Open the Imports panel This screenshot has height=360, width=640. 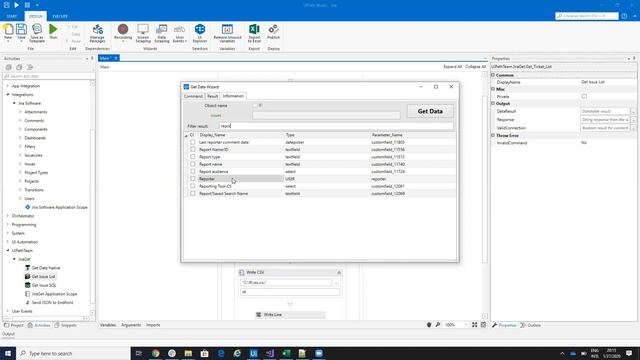[153, 325]
